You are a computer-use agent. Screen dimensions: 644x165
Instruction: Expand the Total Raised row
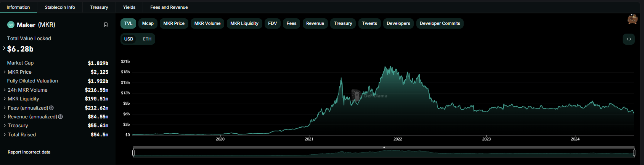tap(5, 135)
